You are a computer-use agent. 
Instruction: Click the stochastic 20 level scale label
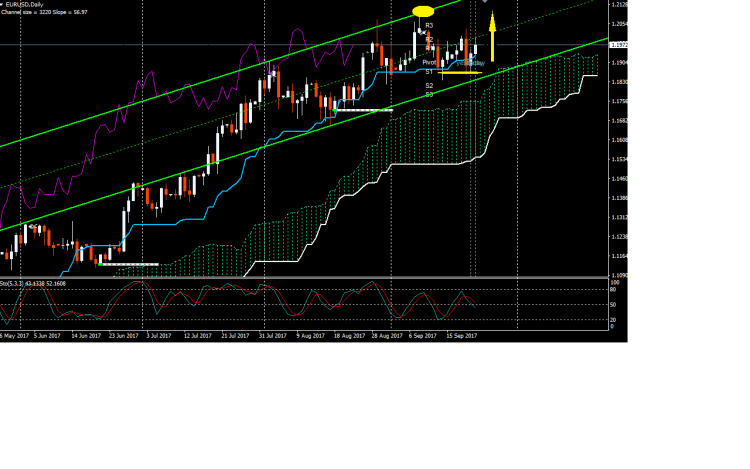[614, 320]
